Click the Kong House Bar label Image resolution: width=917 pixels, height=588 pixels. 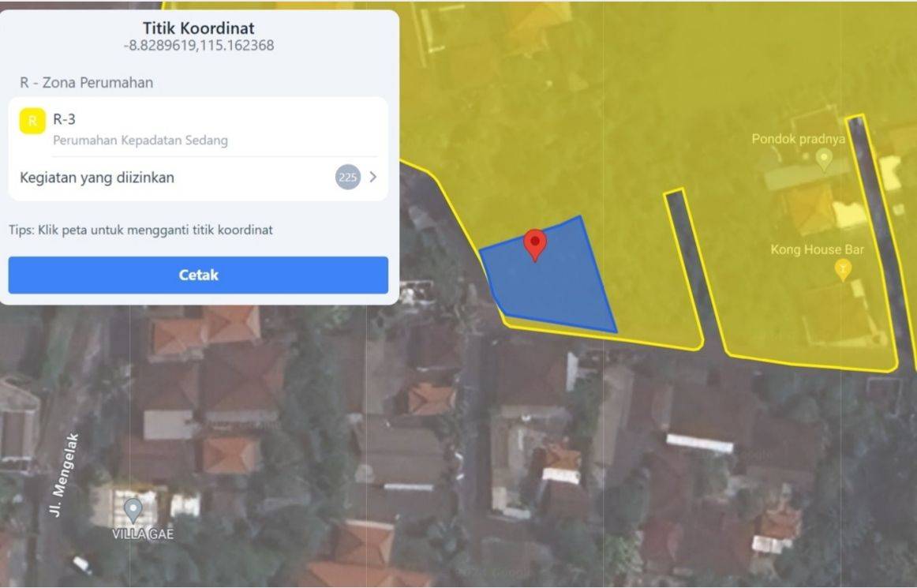click(817, 249)
